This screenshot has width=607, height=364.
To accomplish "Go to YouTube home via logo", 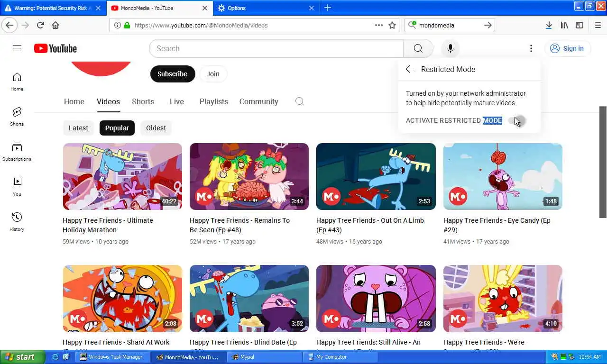I will 55,48.
